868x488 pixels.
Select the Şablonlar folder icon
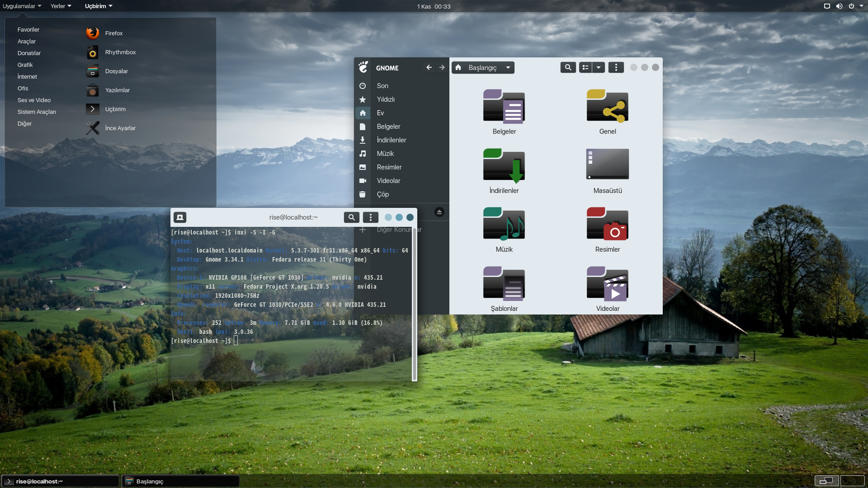504,284
